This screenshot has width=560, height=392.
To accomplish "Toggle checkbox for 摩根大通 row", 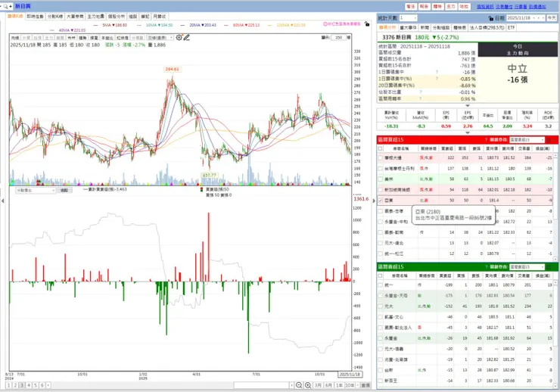I will coord(381,157).
